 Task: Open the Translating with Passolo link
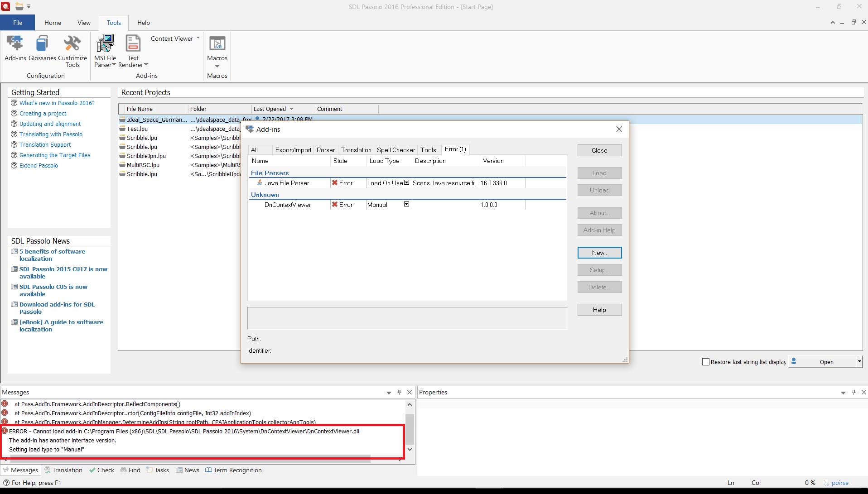coord(51,134)
